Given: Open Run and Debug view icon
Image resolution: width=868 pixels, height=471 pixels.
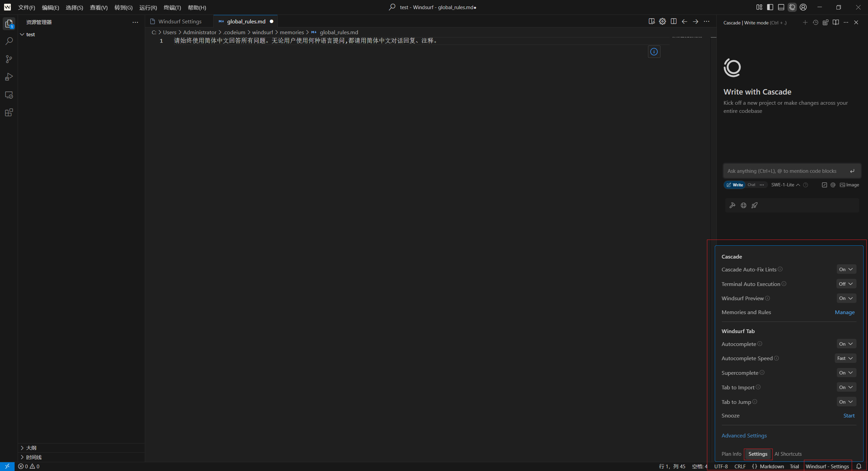Looking at the screenshot, I should (9, 77).
